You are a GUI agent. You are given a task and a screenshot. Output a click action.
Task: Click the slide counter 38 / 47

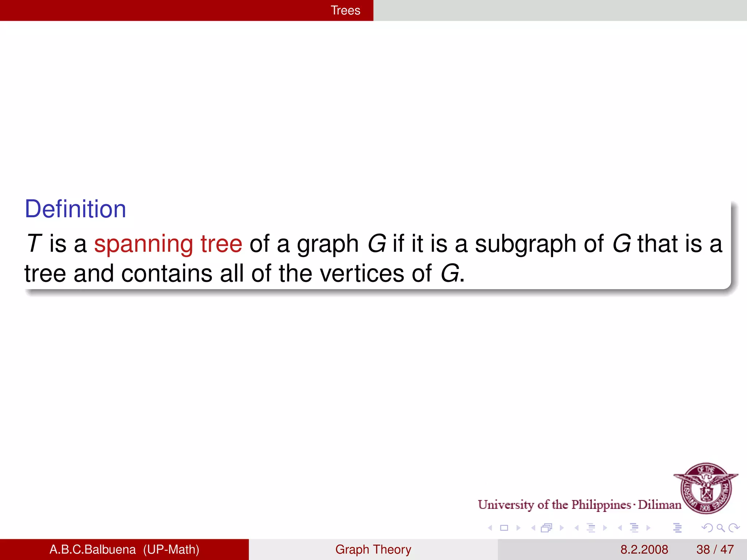pyautogui.click(x=715, y=549)
